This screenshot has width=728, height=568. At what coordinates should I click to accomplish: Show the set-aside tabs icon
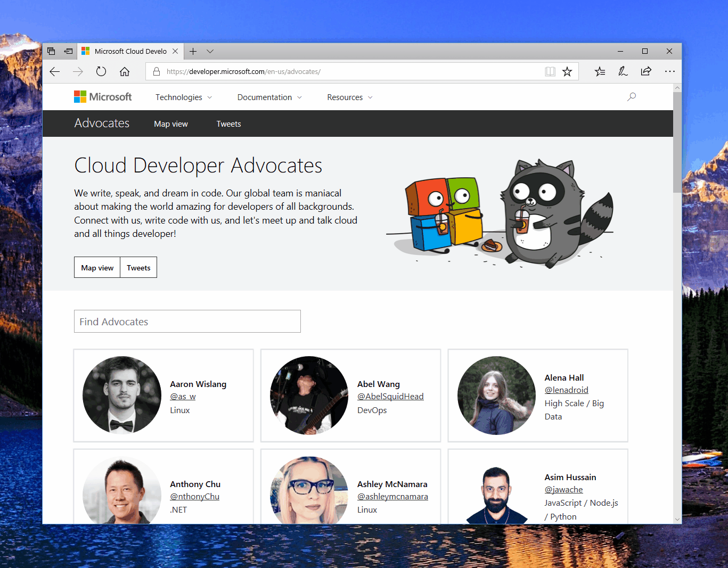coord(51,52)
